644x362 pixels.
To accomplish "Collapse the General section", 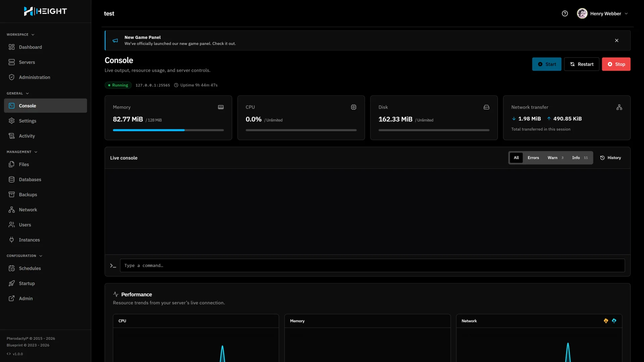I will click(18, 94).
